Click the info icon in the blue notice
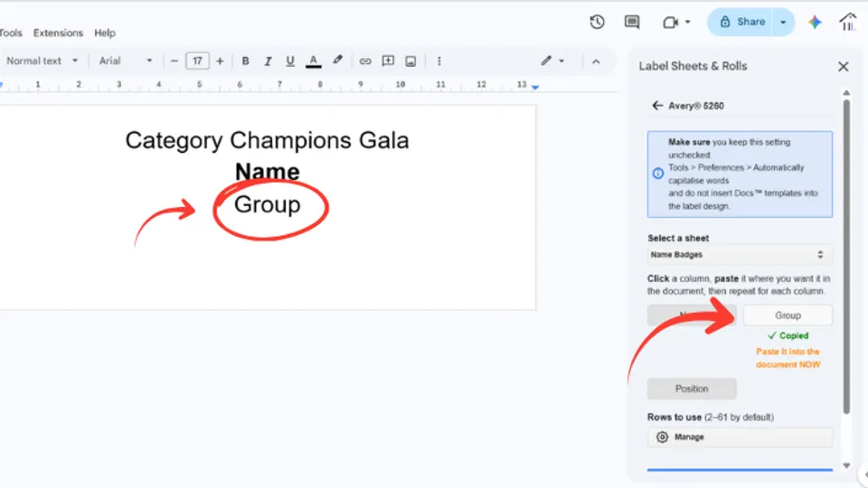The image size is (868, 488). pos(658,174)
